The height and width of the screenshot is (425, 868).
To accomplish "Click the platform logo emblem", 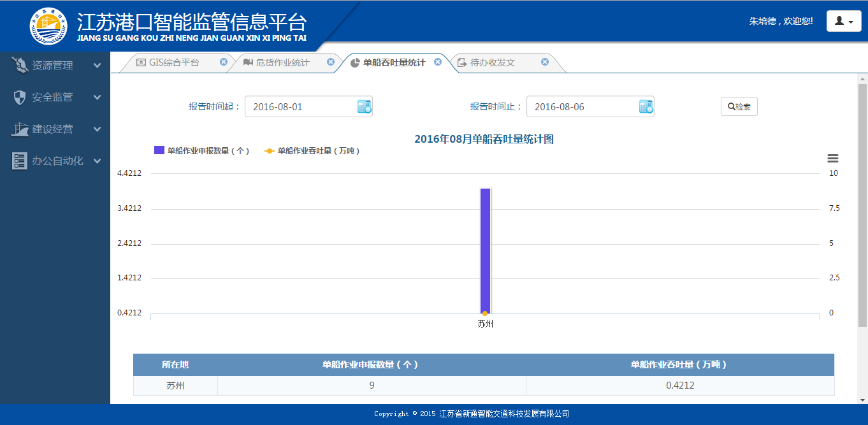I will [48, 25].
